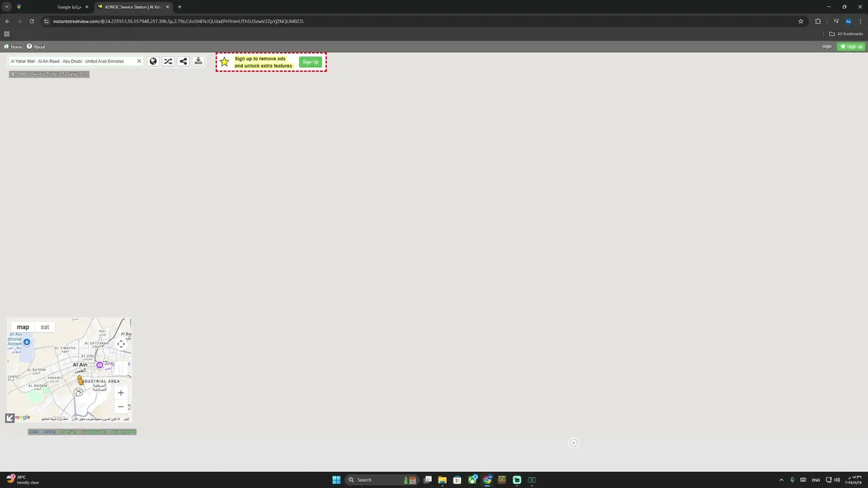Click the Pegman marker on mini map
868x488 pixels.
[x=80, y=380]
